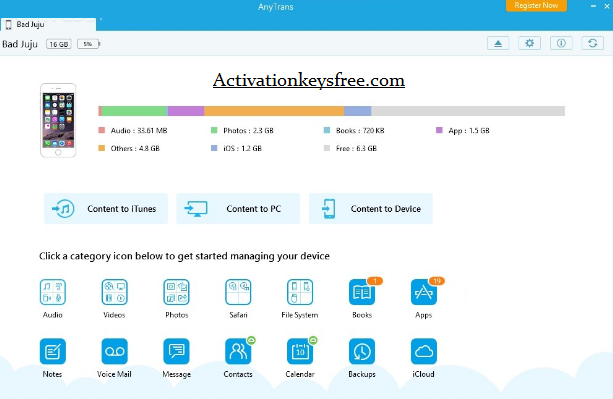Click the 5% battery indicator

[x=88, y=44]
